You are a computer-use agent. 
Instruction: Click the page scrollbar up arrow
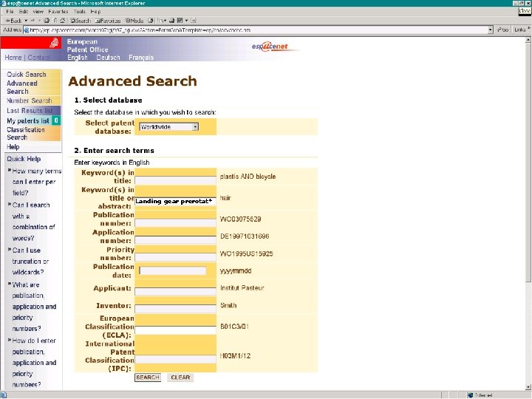tap(528, 40)
